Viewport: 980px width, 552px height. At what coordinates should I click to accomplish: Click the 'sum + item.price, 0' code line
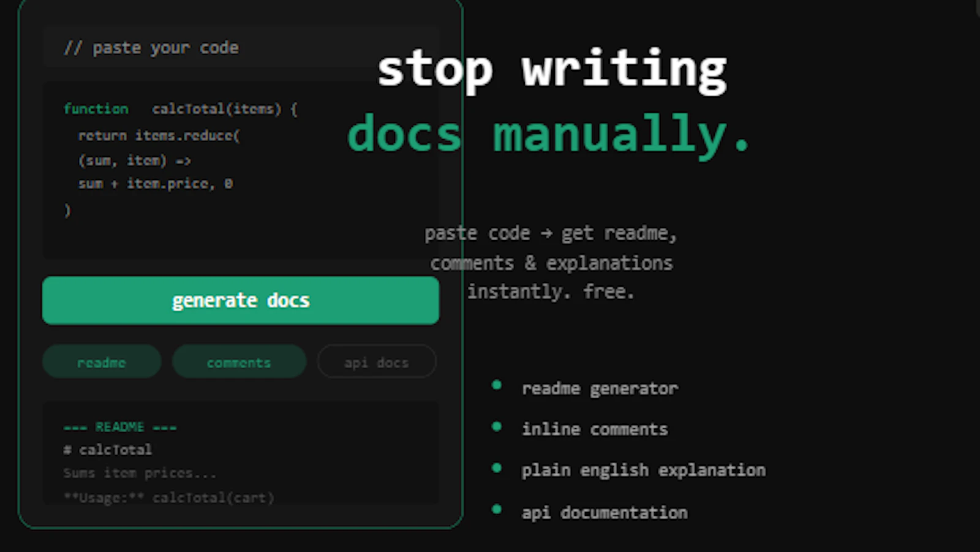[156, 184]
